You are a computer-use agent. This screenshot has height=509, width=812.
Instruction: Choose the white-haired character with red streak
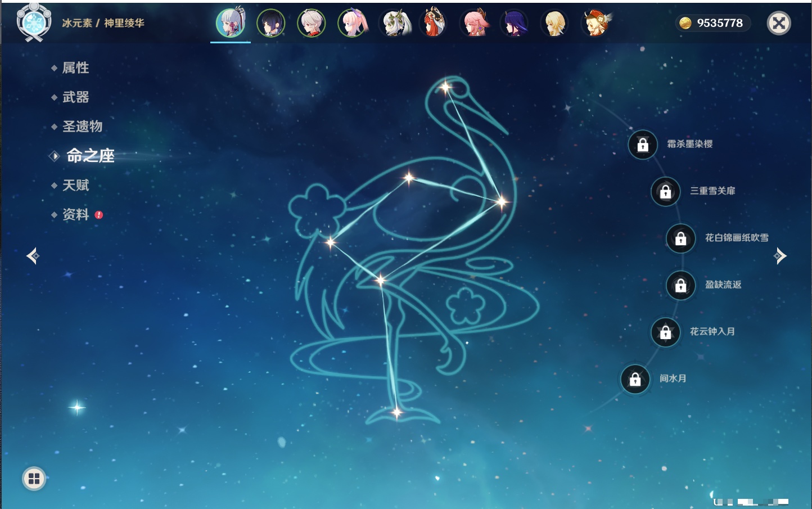point(312,23)
